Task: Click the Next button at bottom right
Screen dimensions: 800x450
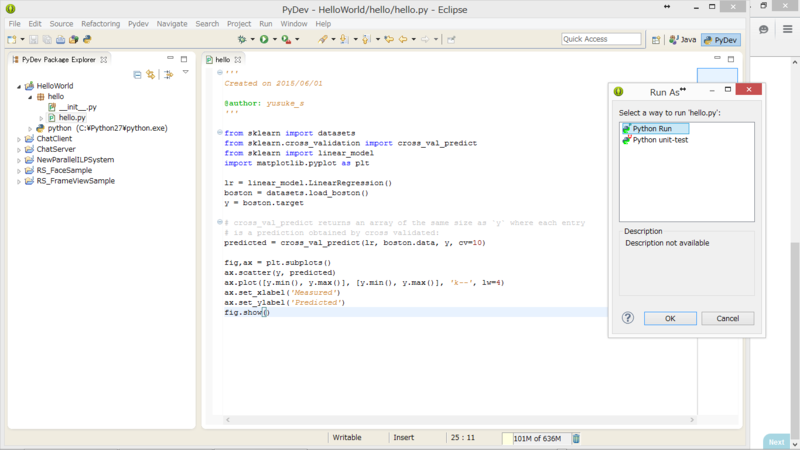Action: (776, 442)
